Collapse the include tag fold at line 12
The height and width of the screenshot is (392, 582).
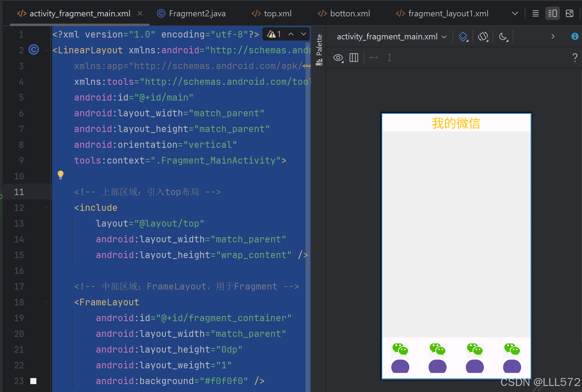(x=45, y=208)
